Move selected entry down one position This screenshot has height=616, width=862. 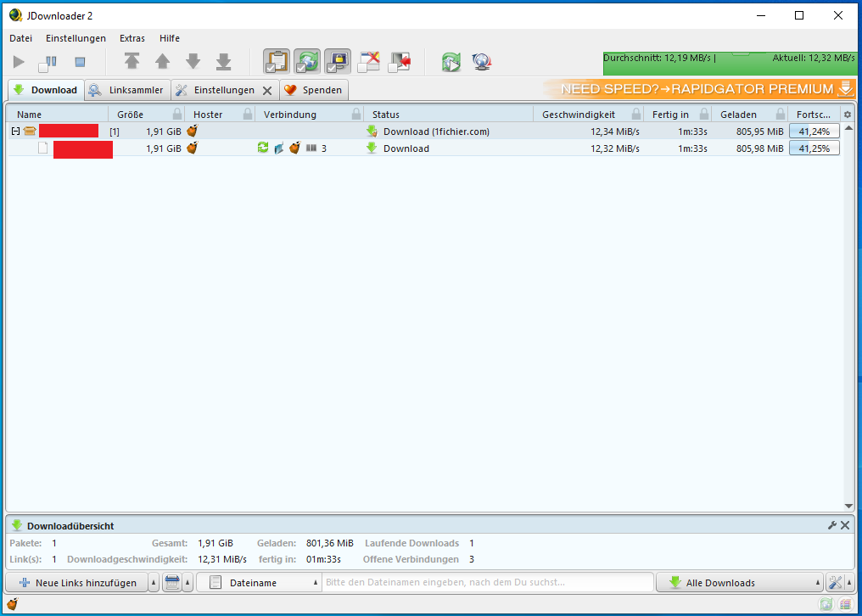coord(193,61)
